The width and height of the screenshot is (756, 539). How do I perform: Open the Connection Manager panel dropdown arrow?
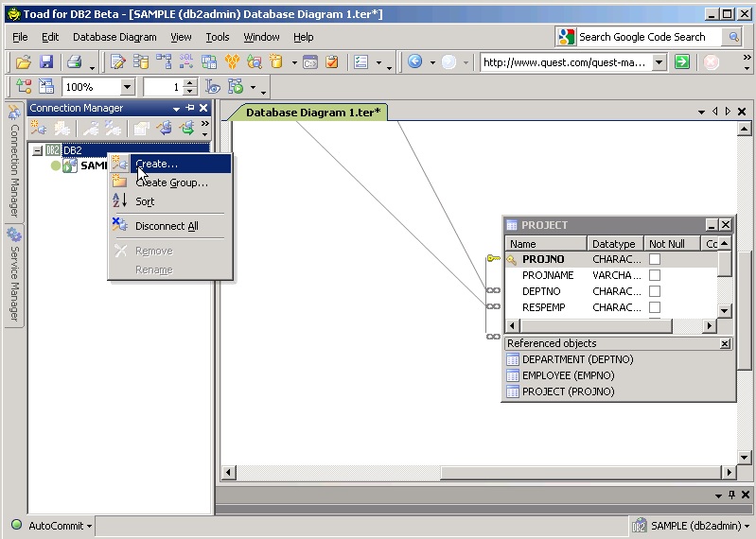point(177,109)
